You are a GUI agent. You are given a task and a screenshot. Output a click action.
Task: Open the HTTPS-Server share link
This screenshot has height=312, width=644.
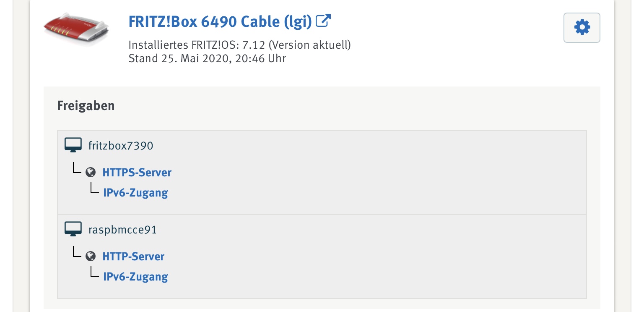[x=137, y=172]
